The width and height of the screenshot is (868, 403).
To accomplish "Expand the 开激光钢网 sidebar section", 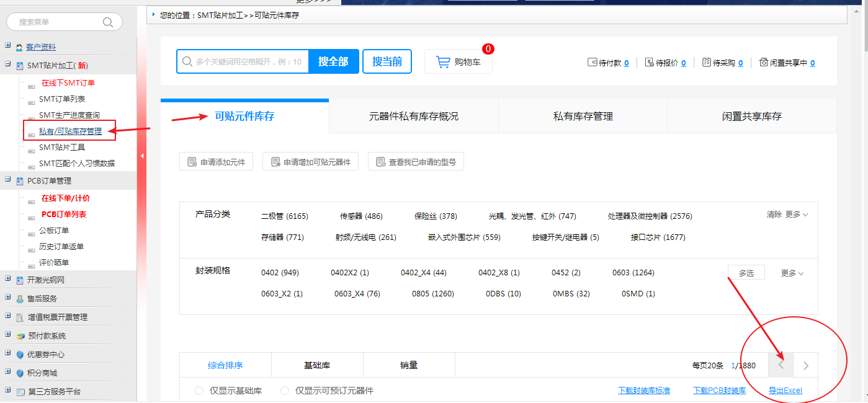I will 7,280.
